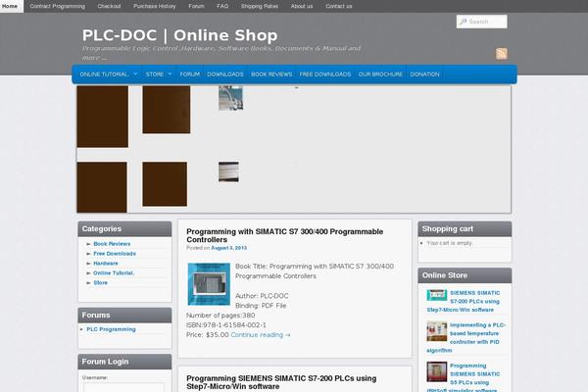
Task: Click the Search input field
Action: (482, 22)
